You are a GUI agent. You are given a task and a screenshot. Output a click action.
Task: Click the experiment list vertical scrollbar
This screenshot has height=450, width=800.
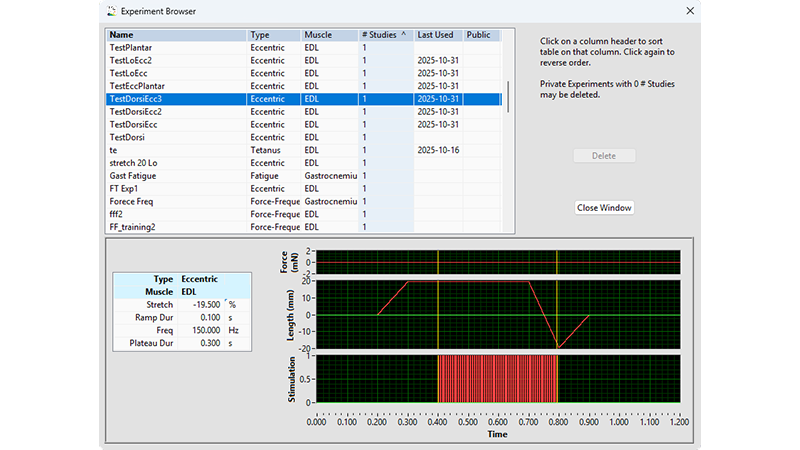coord(510,97)
